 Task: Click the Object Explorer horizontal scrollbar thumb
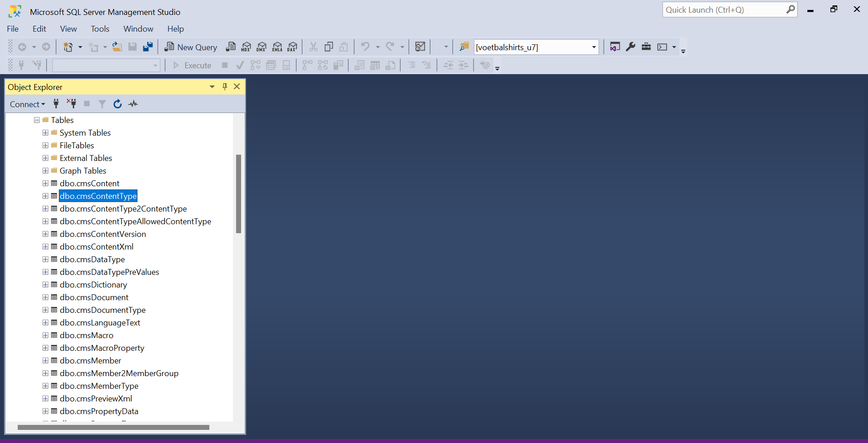[x=114, y=427]
